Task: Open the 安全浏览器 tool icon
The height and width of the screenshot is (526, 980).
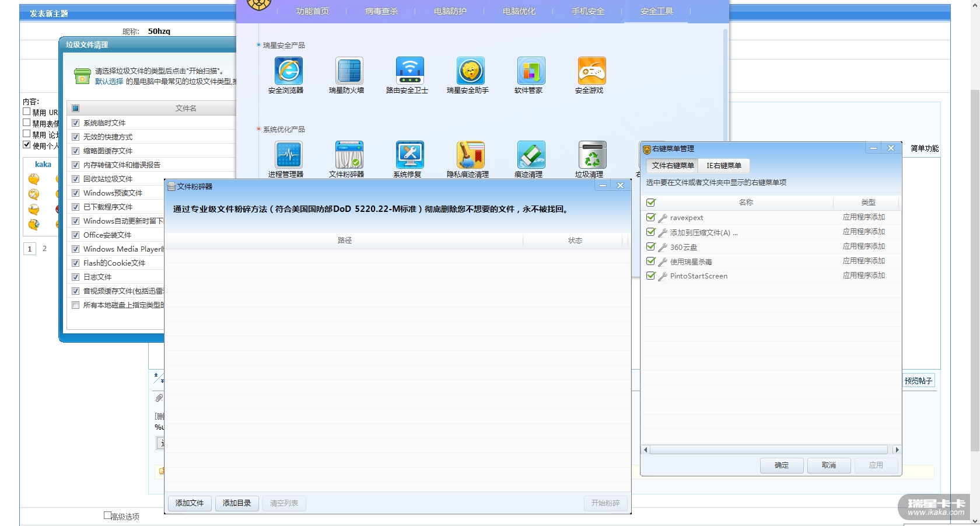Action: [289, 71]
